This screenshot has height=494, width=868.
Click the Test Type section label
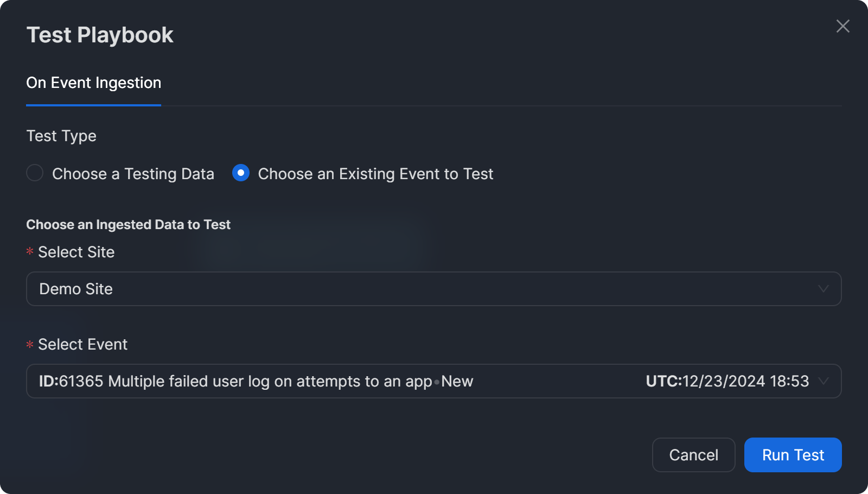pyautogui.click(x=61, y=136)
